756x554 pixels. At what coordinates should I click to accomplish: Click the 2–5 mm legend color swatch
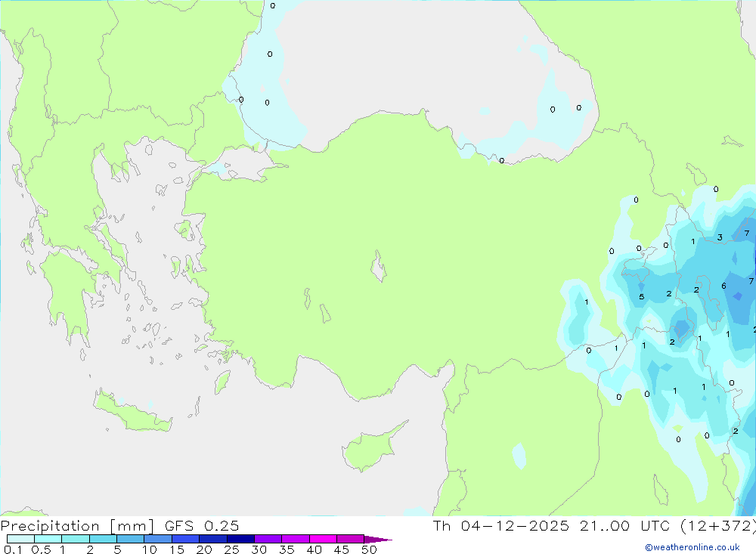[x=103, y=539]
